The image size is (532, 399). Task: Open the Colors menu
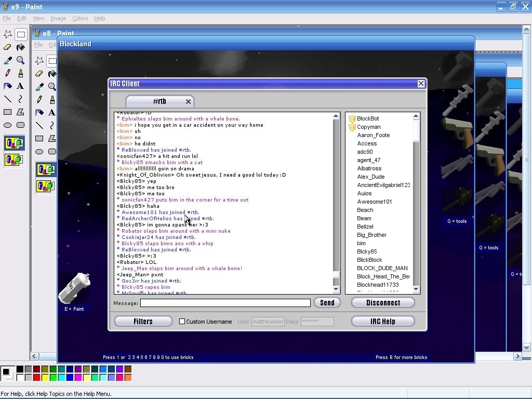click(80, 18)
